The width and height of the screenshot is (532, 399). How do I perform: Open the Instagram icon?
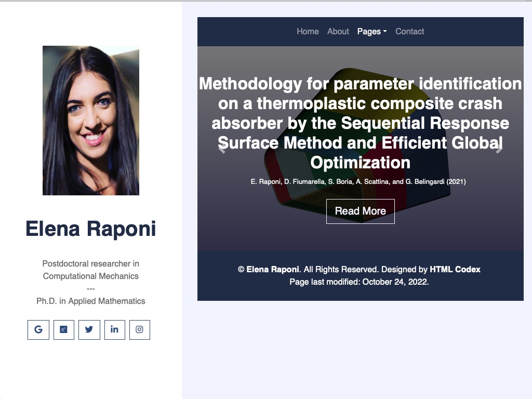[x=139, y=329]
